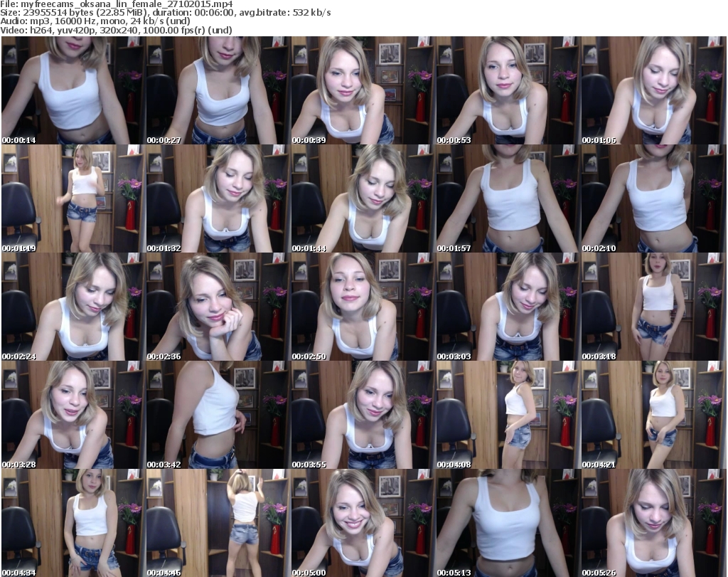728x577 pixels.
Task: Pick the frame marked 00:00:53
Action: (508, 90)
